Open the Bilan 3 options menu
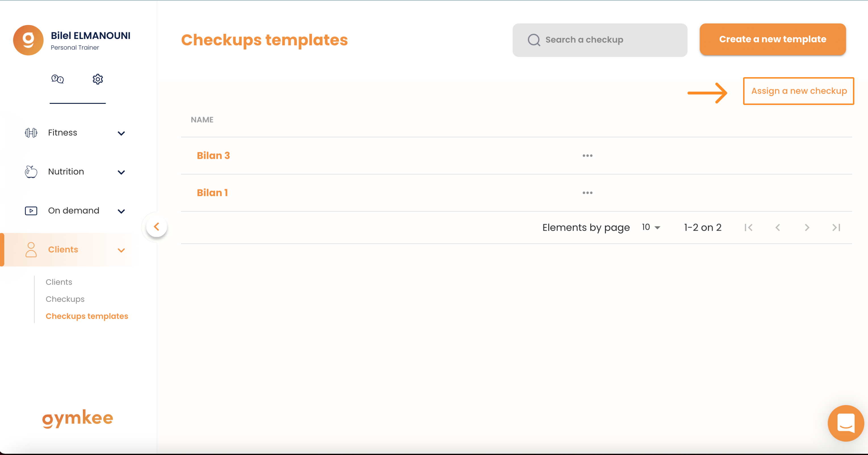 [587, 156]
